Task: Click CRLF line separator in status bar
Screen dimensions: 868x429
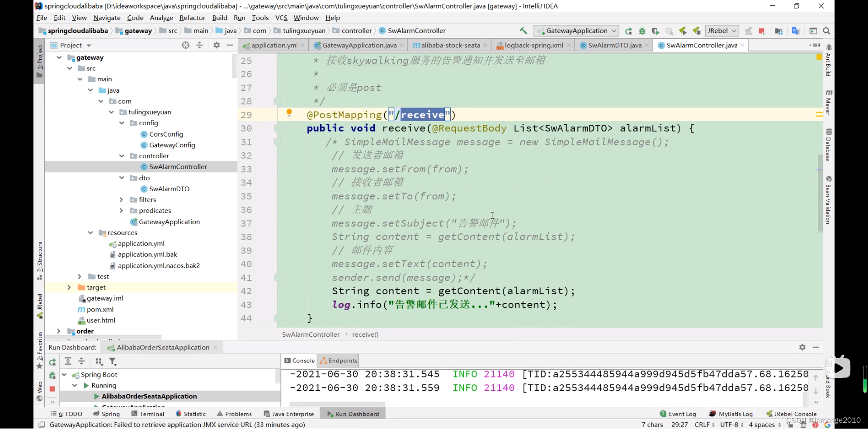Action: click(704, 424)
